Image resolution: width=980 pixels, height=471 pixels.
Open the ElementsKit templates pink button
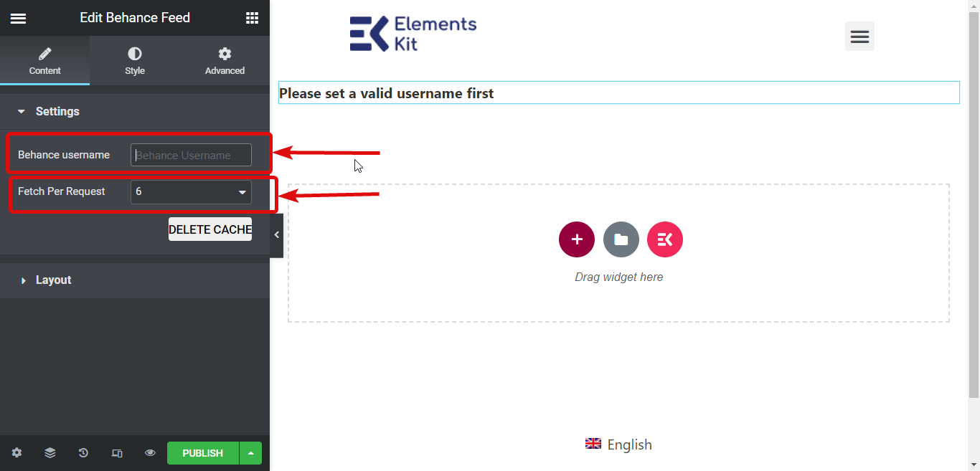tap(665, 239)
